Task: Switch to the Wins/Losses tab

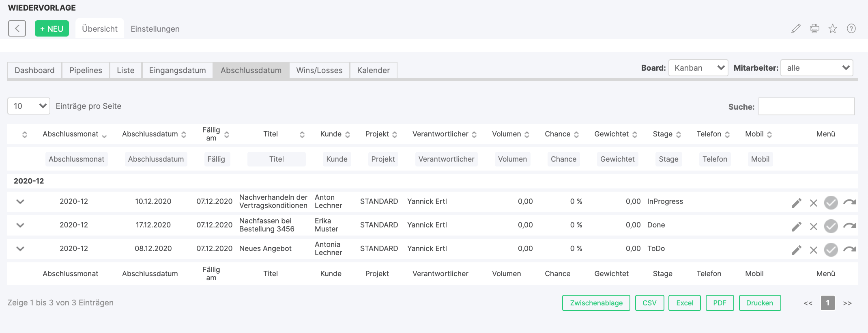Action: (319, 70)
